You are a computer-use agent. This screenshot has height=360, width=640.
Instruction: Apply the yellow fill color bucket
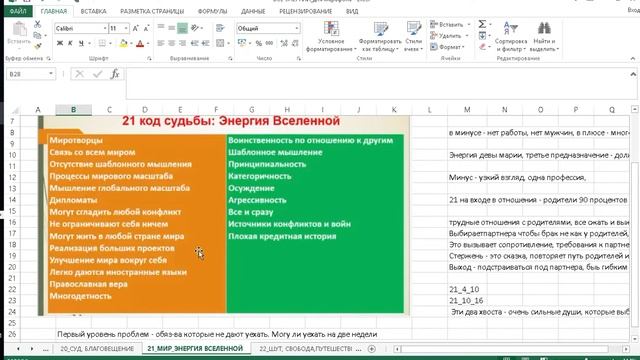point(123,43)
